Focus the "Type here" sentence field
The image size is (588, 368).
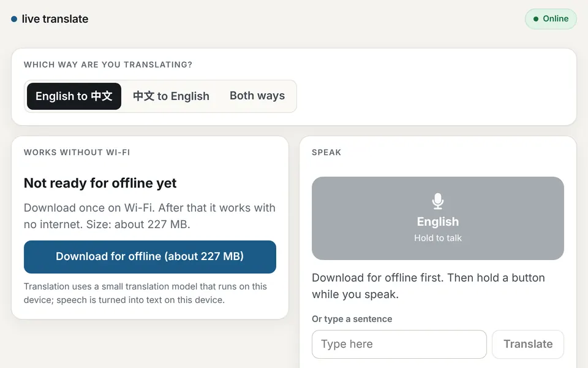click(x=399, y=344)
